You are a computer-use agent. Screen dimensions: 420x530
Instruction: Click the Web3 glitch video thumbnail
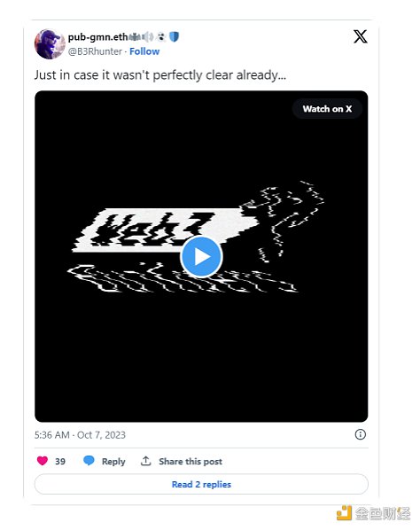(201, 256)
